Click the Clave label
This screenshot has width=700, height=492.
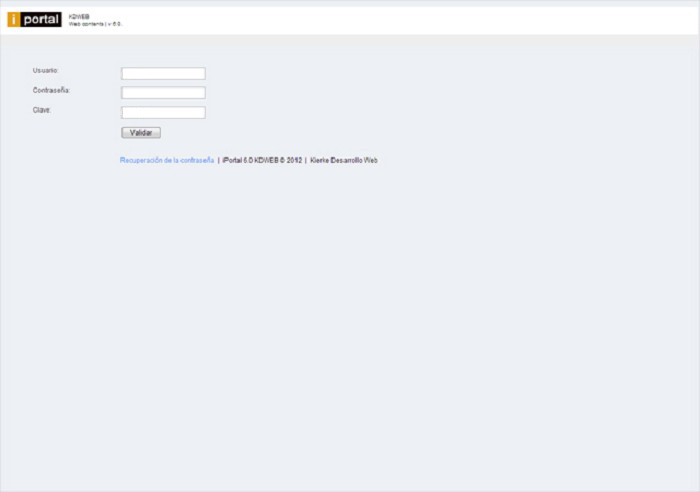pyautogui.click(x=42, y=110)
